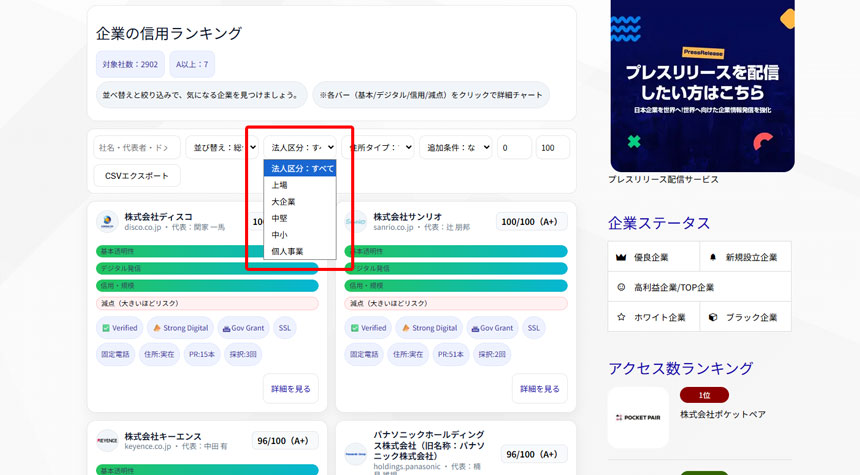Click 100/100 (A+) score on サンリオ card
This screenshot has width=860, height=475.
pos(529,222)
